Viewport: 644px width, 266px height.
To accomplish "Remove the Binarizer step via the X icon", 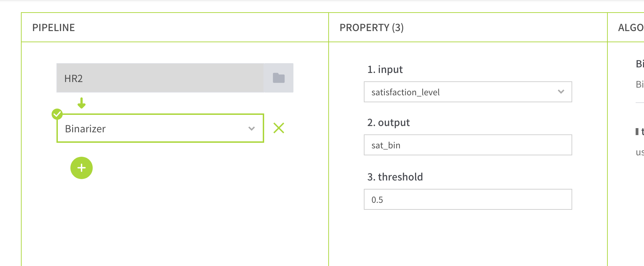I will tap(278, 128).
